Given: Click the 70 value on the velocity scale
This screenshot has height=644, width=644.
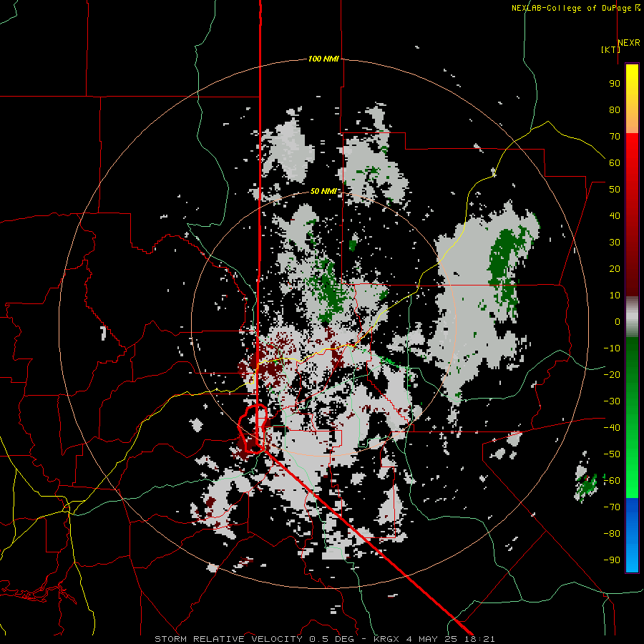Looking at the screenshot, I should (615, 137).
